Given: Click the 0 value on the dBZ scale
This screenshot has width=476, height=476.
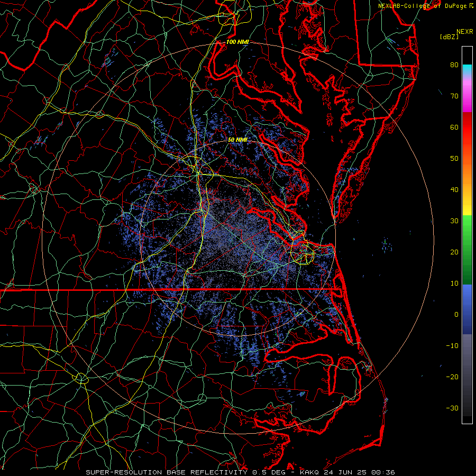Looking at the screenshot, I should 456,315.
